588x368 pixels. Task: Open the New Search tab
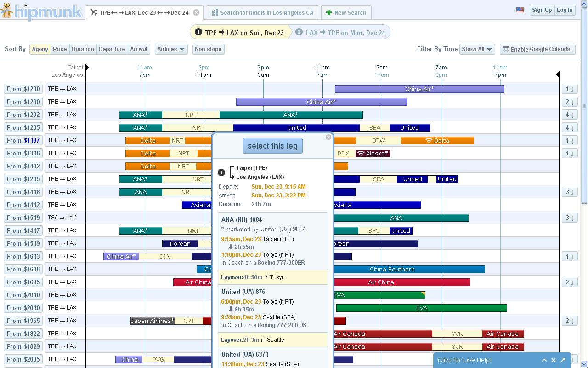coord(346,12)
